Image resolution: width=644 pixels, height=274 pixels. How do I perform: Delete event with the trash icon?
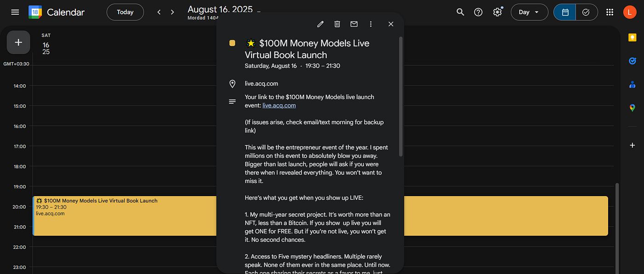(x=337, y=24)
